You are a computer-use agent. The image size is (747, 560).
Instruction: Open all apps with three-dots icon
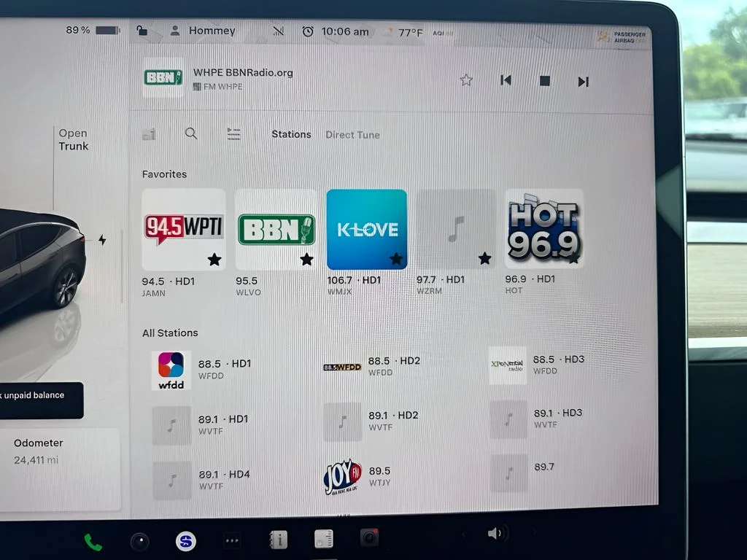coord(232,540)
